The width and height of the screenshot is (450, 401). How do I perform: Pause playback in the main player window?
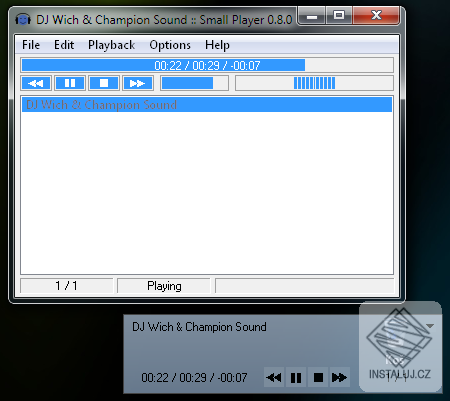click(x=70, y=83)
